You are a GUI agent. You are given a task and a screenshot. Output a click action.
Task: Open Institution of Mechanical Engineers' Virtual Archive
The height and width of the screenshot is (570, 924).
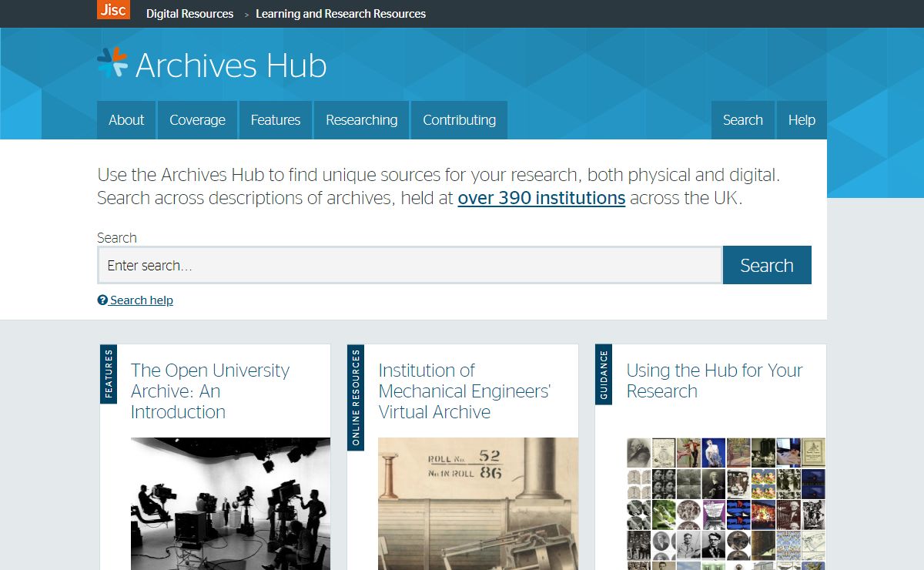(464, 391)
